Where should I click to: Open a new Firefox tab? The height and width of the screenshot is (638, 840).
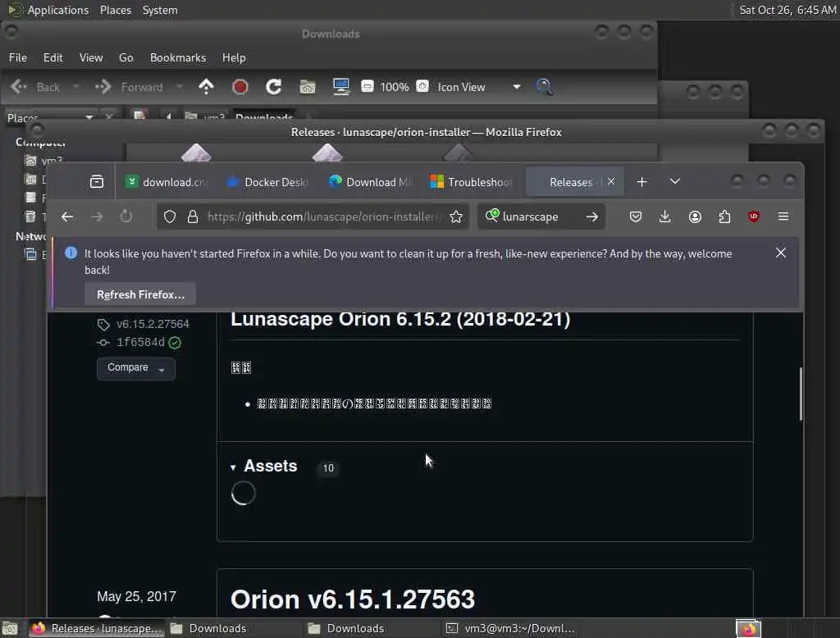click(x=641, y=182)
